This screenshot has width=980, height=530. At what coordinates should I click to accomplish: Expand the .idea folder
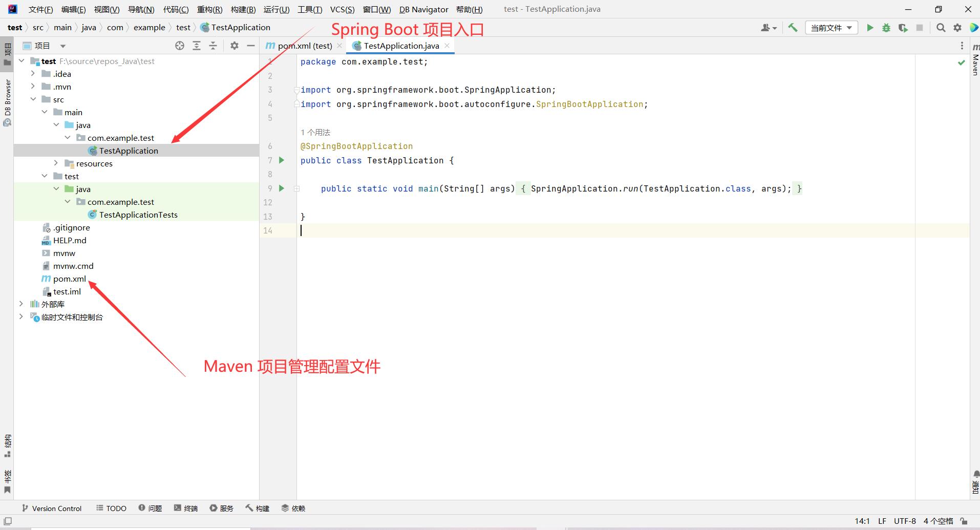(x=33, y=74)
